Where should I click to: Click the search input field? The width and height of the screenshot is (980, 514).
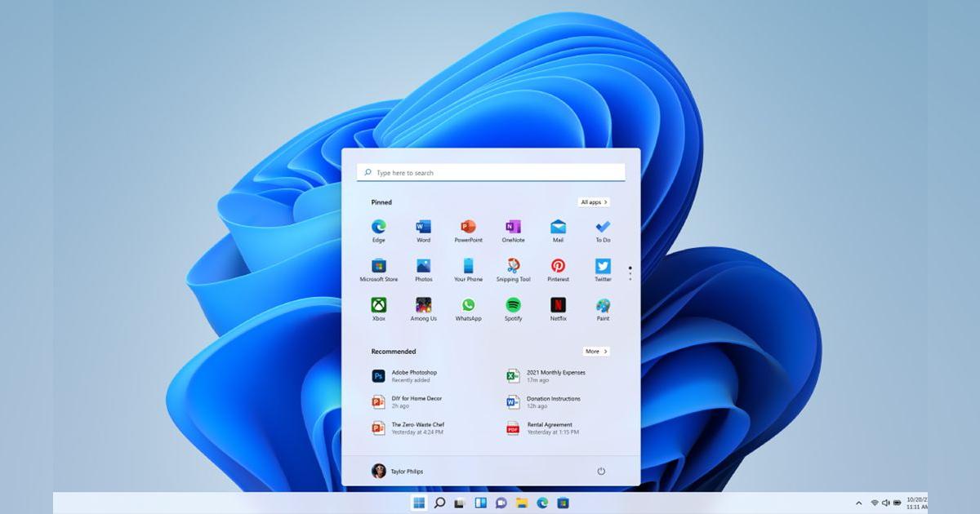click(490, 172)
